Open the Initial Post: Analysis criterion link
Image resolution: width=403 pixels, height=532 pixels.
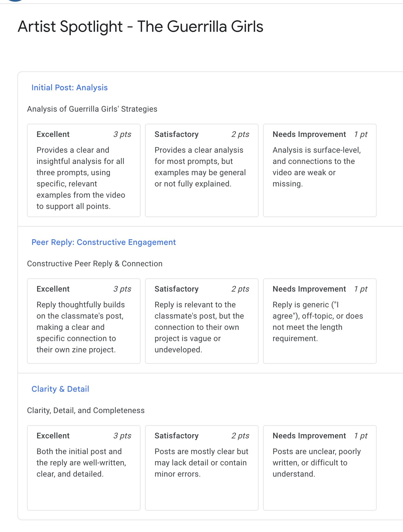pyautogui.click(x=69, y=87)
